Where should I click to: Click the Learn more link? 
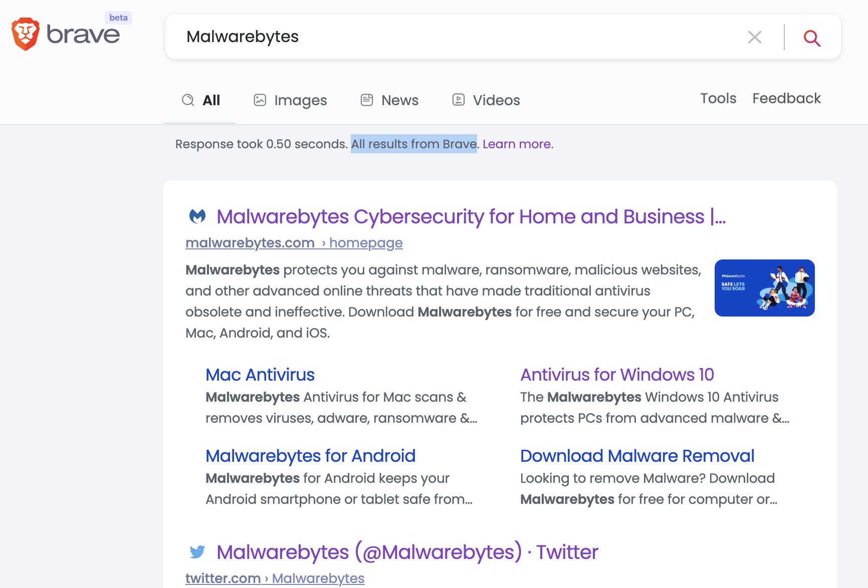(518, 144)
